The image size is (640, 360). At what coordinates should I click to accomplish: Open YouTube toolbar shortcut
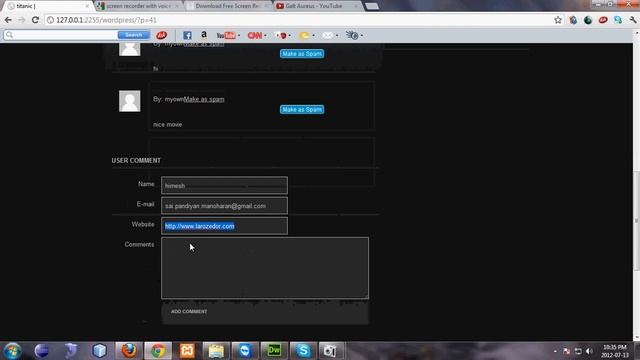pyautogui.click(x=226, y=36)
